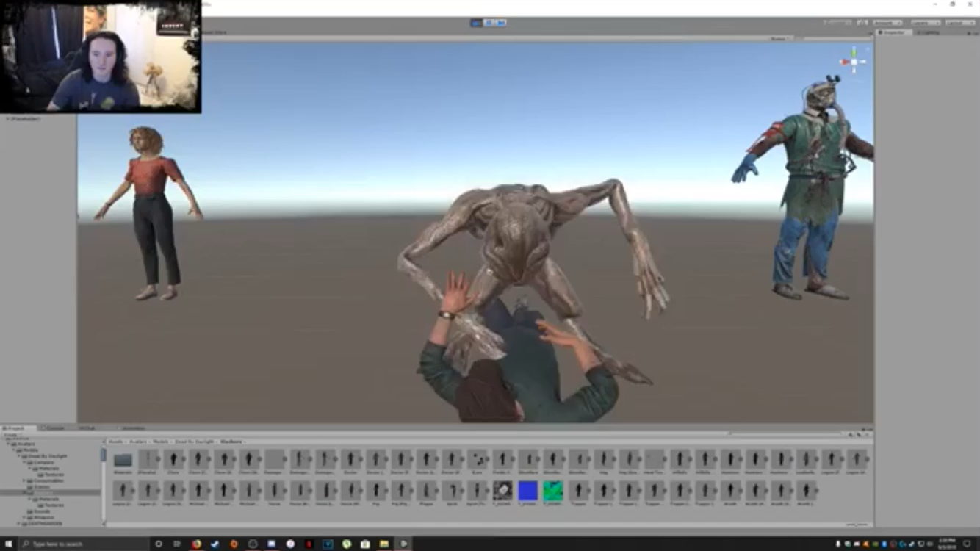Image resolution: width=980 pixels, height=551 pixels.
Task: Open the Windows Start menu
Action: (x=8, y=544)
